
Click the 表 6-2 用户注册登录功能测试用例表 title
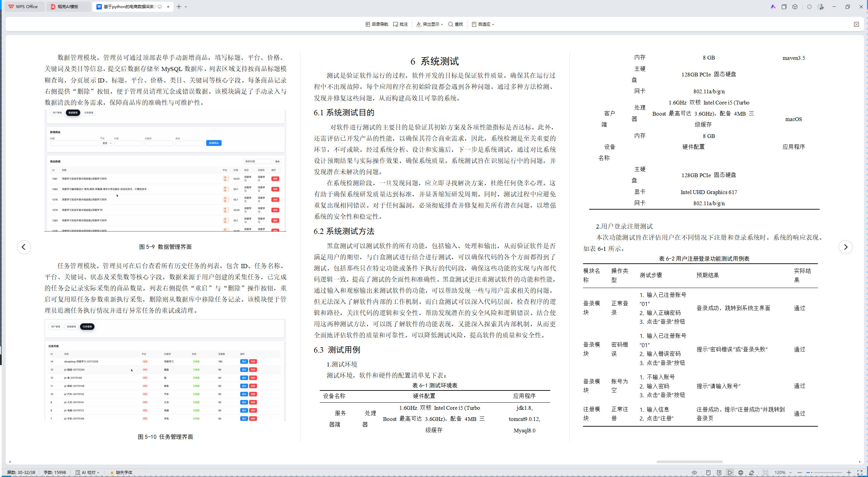pyautogui.click(x=704, y=259)
